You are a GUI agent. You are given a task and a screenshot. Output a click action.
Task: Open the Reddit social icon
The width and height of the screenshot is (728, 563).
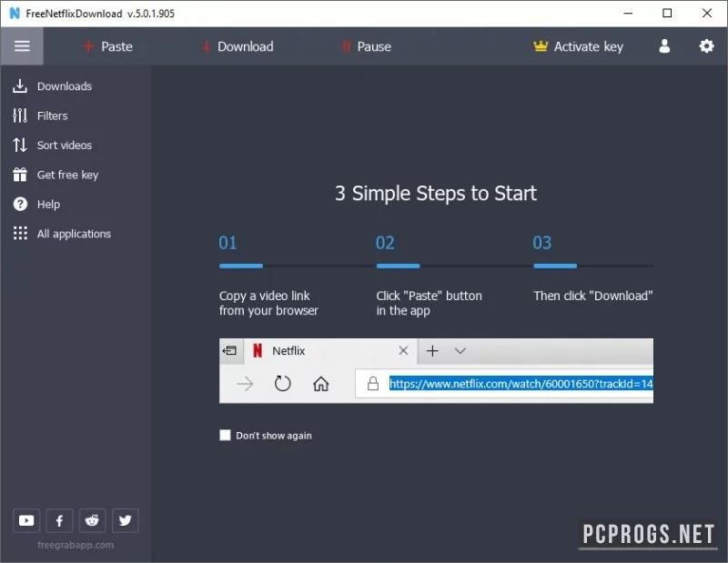(92, 520)
